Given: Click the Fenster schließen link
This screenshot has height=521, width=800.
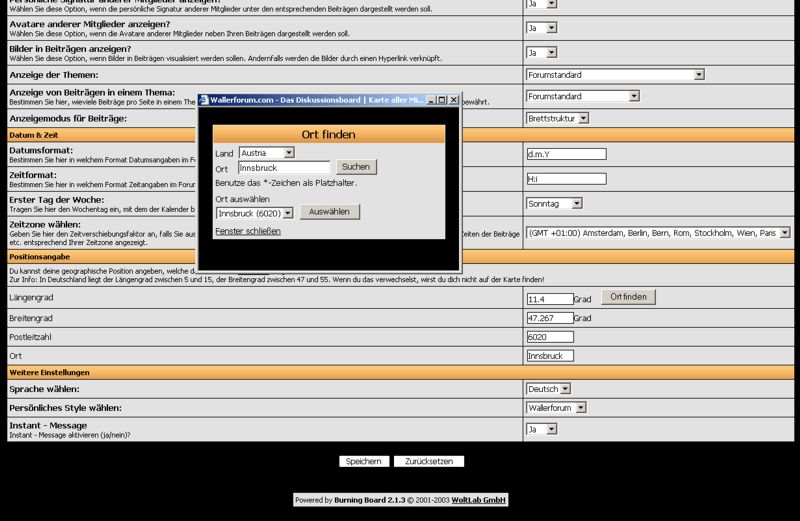Looking at the screenshot, I should (x=248, y=231).
